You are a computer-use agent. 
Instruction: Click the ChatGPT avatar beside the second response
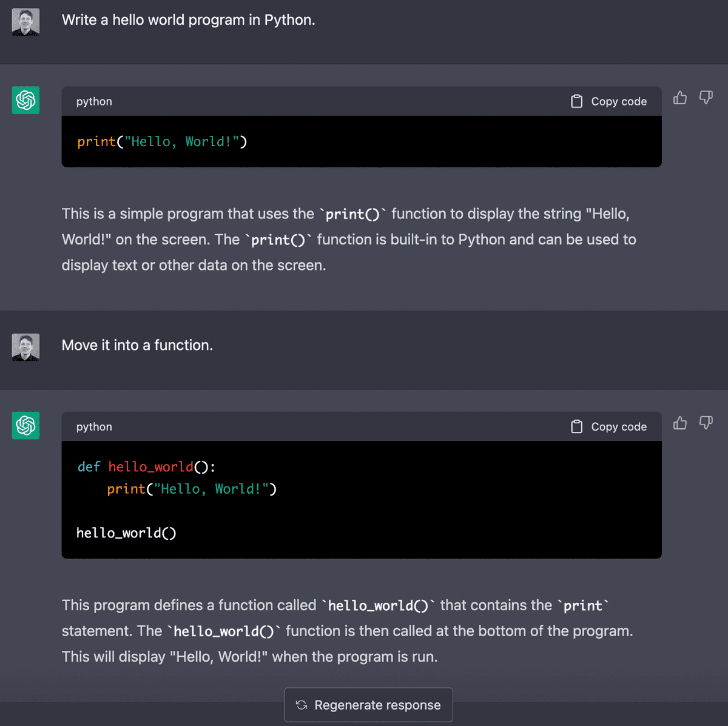25,425
